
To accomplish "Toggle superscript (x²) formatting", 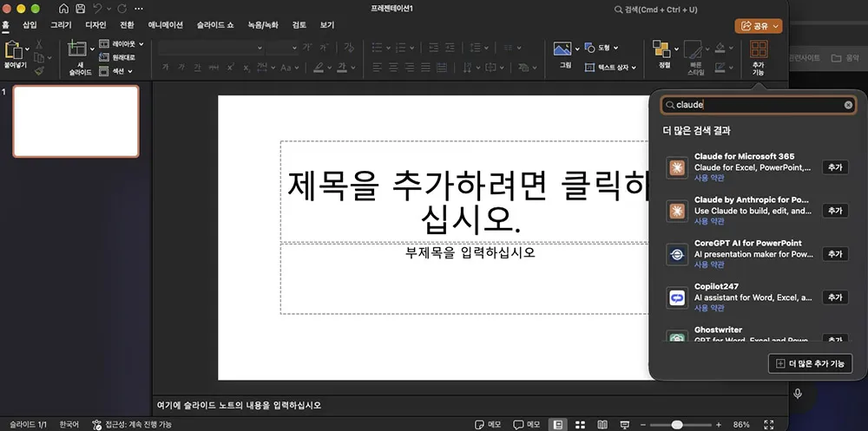I will click(x=231, y=68).
